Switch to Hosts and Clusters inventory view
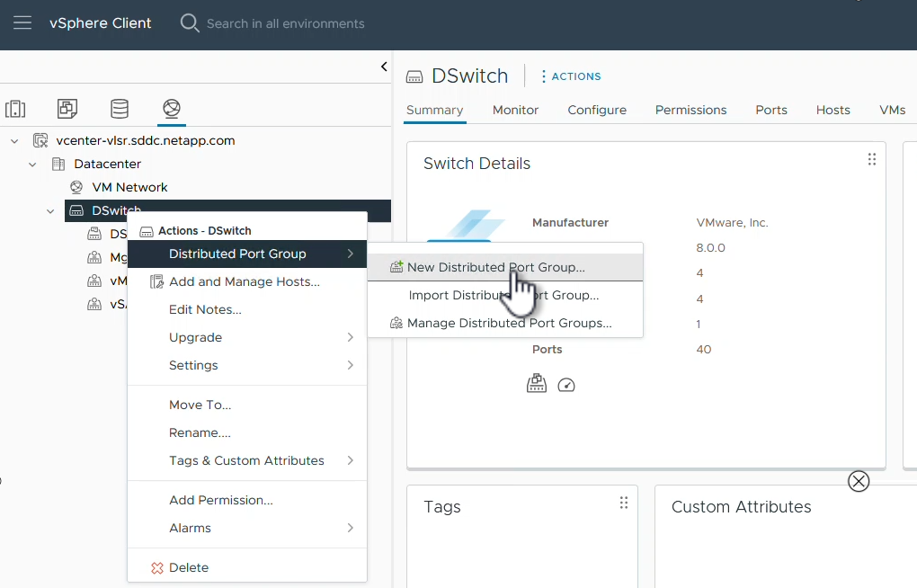 click(x=15, y=109)
